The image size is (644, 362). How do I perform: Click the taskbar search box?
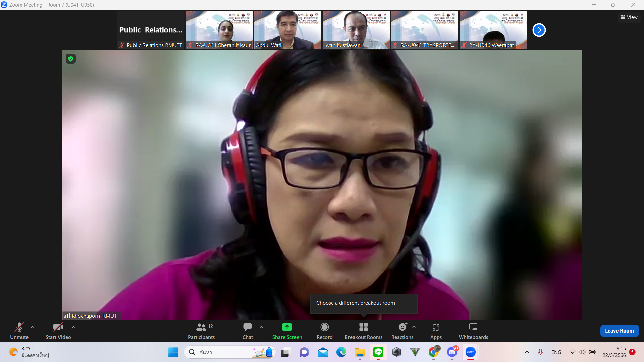click(x=229, y=352)
